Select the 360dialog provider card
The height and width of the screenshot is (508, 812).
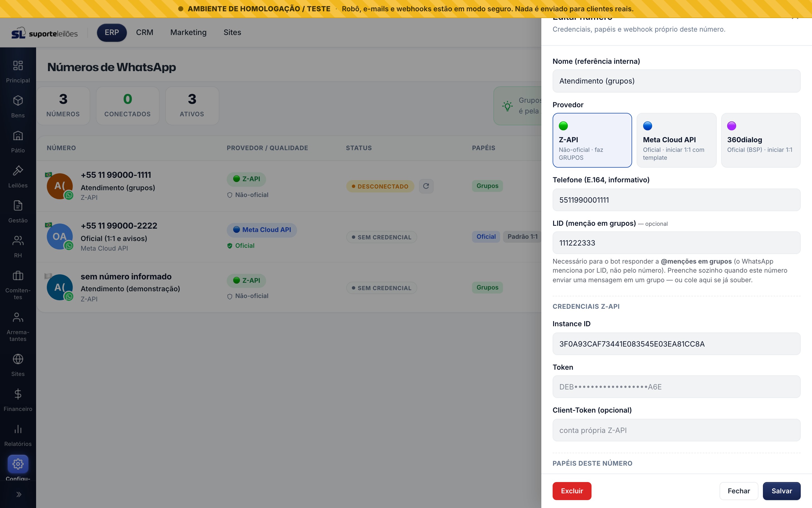pos(761,140)
